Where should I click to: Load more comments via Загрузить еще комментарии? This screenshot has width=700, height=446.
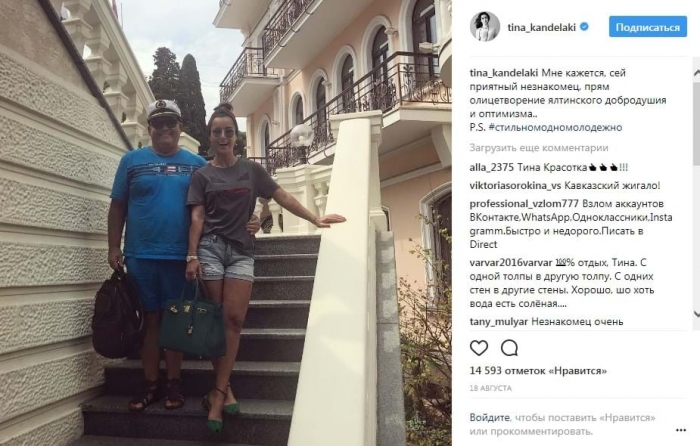click(539, 148)
